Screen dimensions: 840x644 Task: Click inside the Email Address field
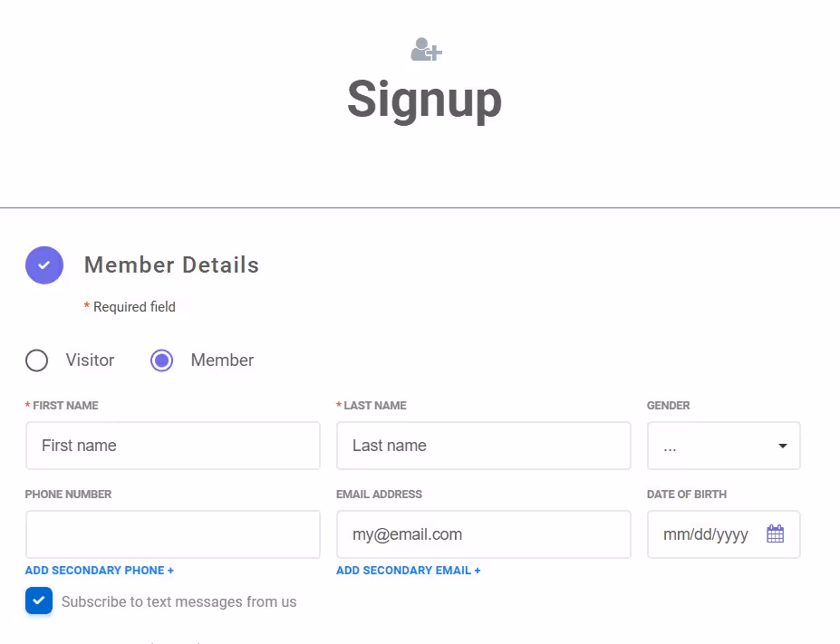[483, 534]
